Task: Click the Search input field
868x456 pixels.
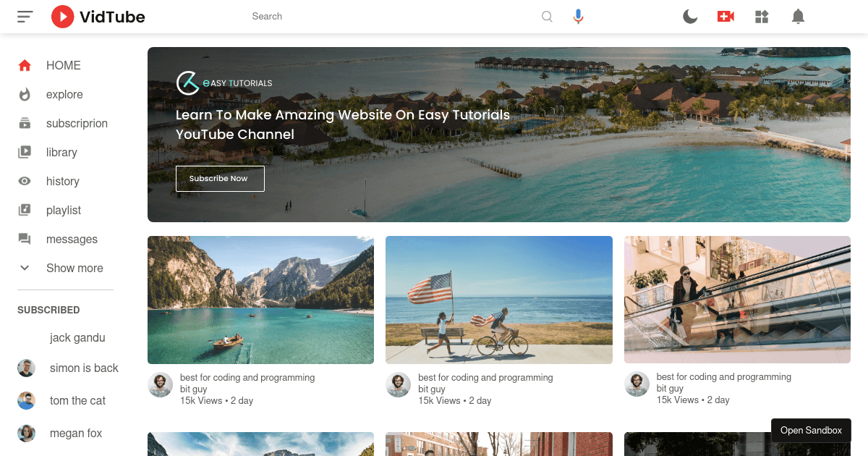Action: tap(391, 17)
